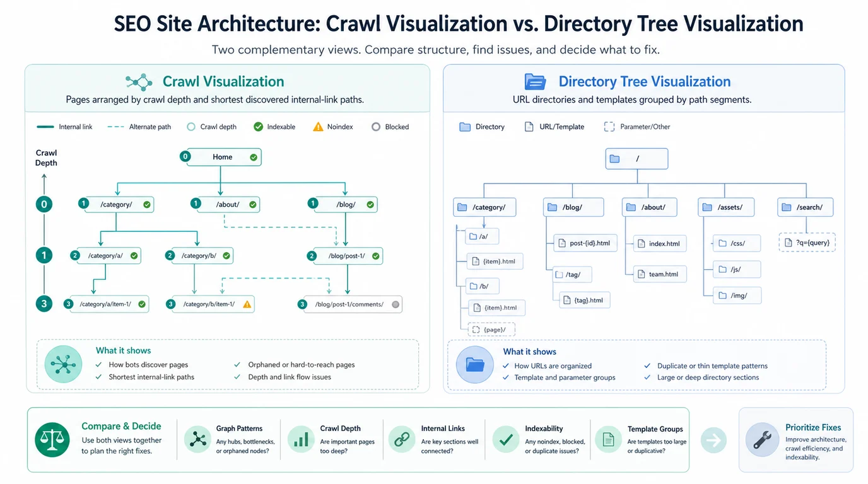Screen dimensions: 868x484
Task: Open the /blog/ directory folder
Action: (x=573, y=207)
